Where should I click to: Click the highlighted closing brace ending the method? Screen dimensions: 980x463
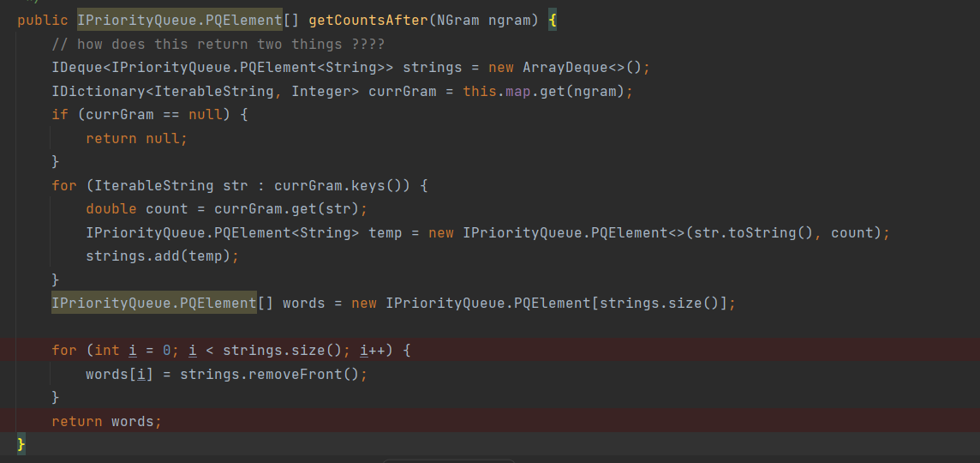(21, 444)
